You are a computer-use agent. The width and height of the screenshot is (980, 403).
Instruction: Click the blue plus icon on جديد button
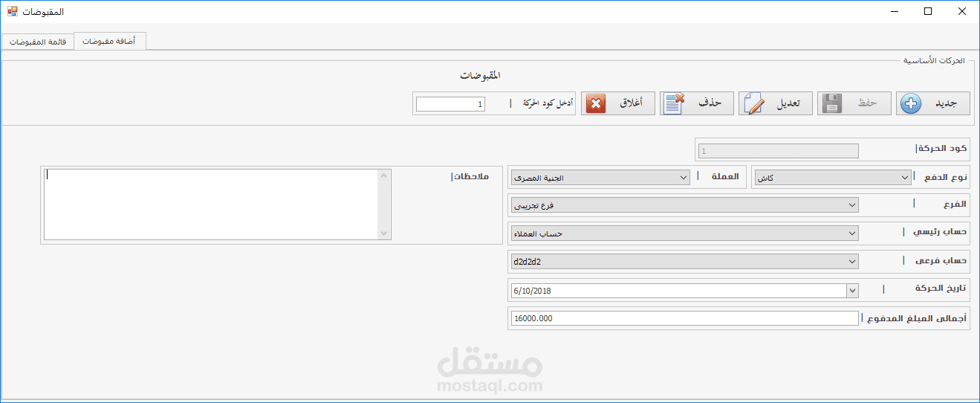point(910,104)
